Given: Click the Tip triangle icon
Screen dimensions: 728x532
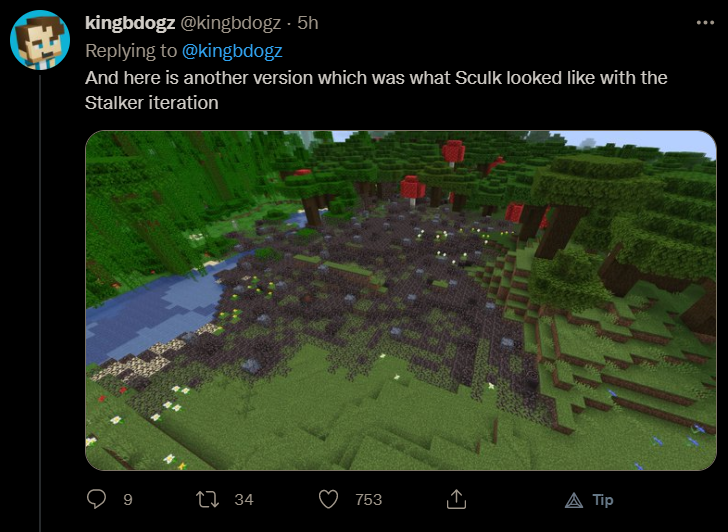Looking at the screenshot, I should point(574,500).
